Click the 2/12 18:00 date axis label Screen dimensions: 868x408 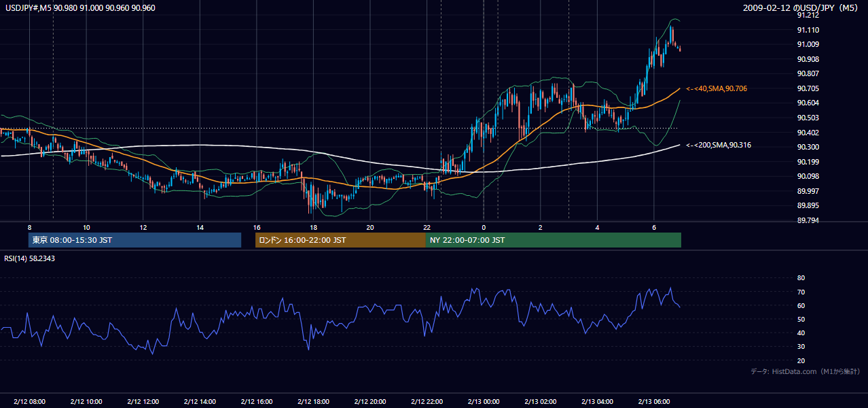[313, 401]
